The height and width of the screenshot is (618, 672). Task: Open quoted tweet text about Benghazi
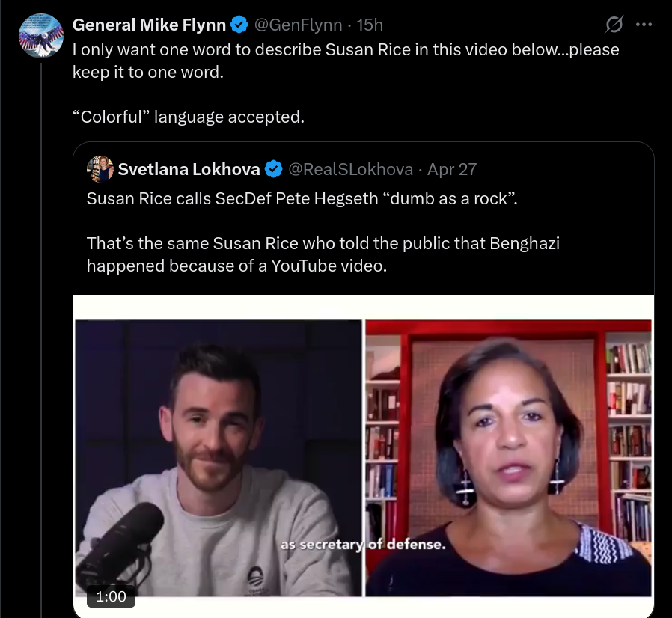323,254
